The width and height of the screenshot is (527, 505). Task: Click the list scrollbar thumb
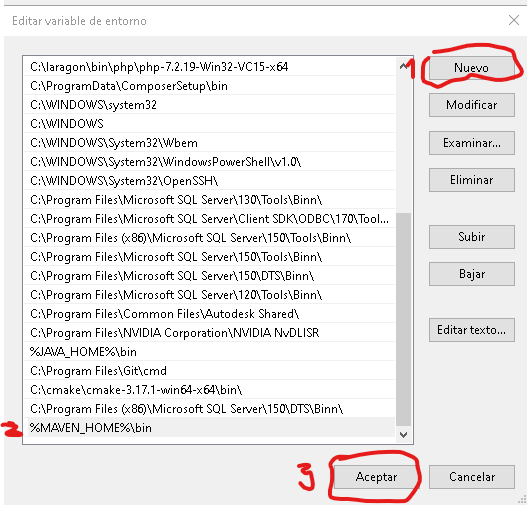404,319
